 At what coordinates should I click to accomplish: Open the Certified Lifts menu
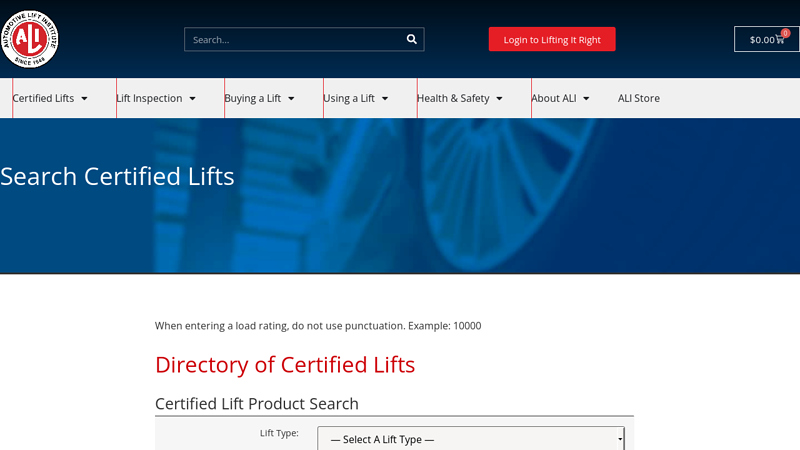pyautogui.click(x=43, y=98)
